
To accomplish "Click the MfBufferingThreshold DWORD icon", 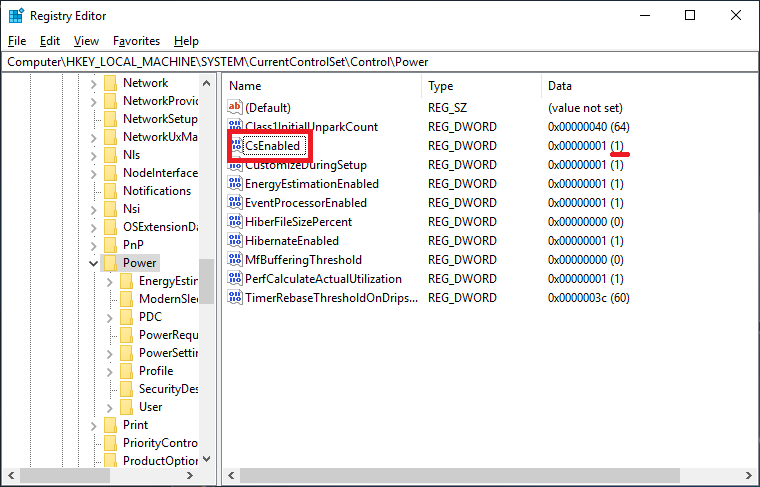I will (235, 260).
